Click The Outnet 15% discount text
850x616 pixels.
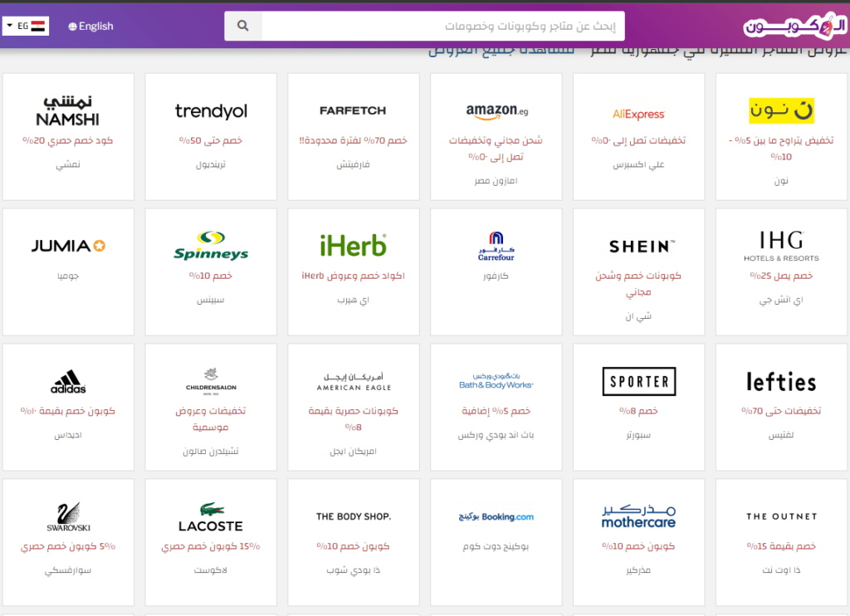pyautogui.click(x=781, y=546)
